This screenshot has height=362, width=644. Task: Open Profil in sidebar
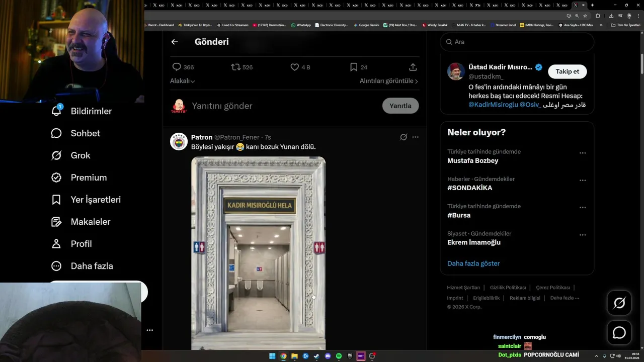coord(71,244)
